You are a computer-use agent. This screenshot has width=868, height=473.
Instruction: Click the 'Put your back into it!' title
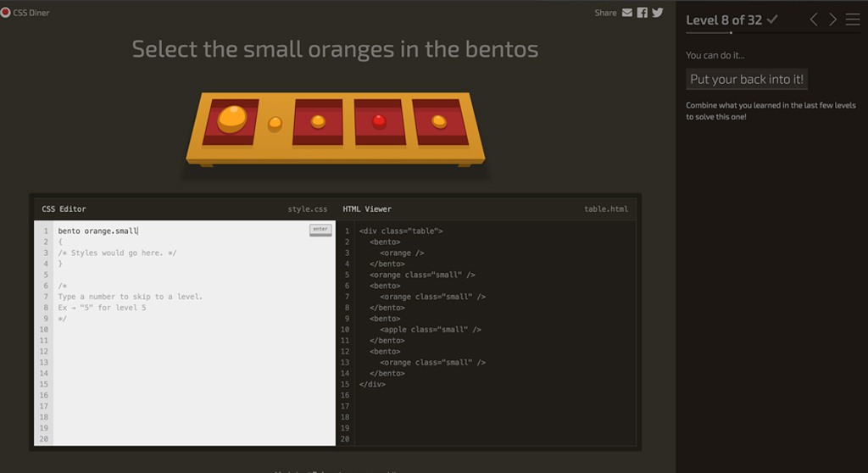(x=747, y=80)
